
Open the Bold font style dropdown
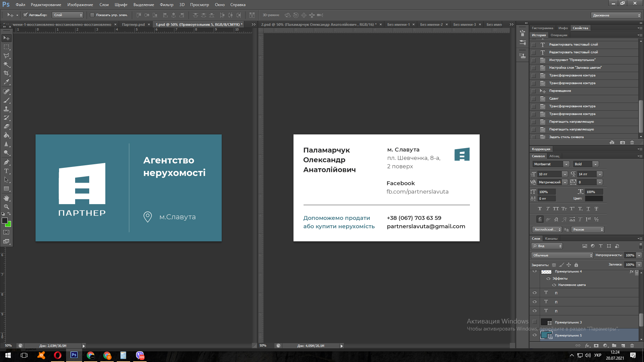(x=595, y=164)
